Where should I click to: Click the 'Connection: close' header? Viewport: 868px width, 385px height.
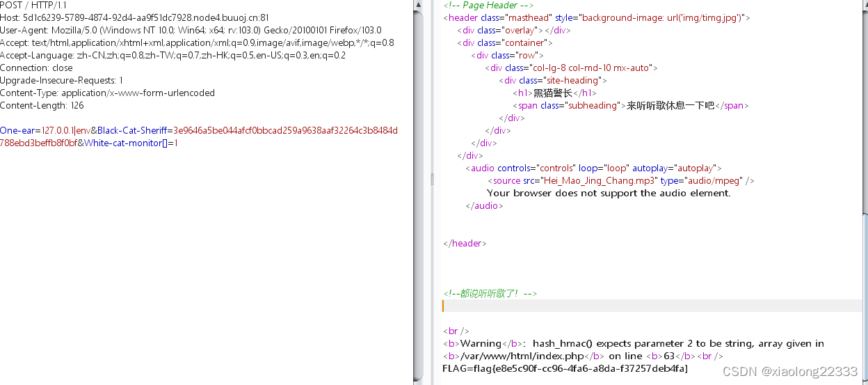pos(36,68)
